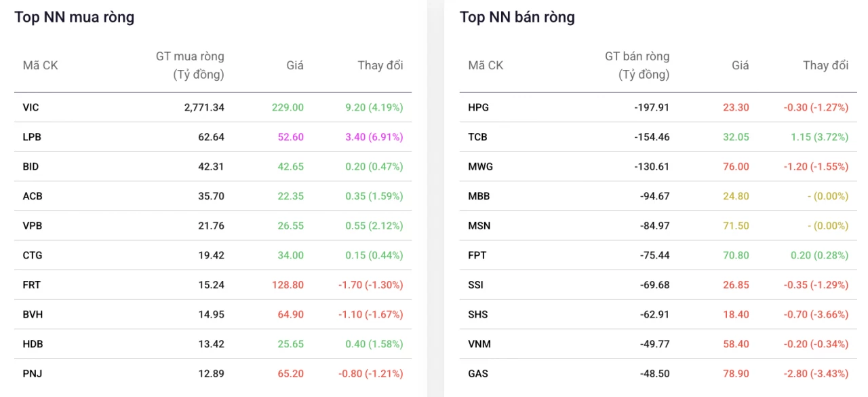868x397 pixels.
Task: Click the VIC ticker in net buying table
Action: [31, 107]
